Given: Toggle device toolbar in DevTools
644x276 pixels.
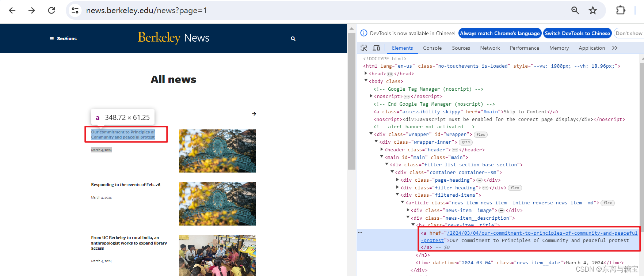Looking at the screenshot, I should 376,48.
